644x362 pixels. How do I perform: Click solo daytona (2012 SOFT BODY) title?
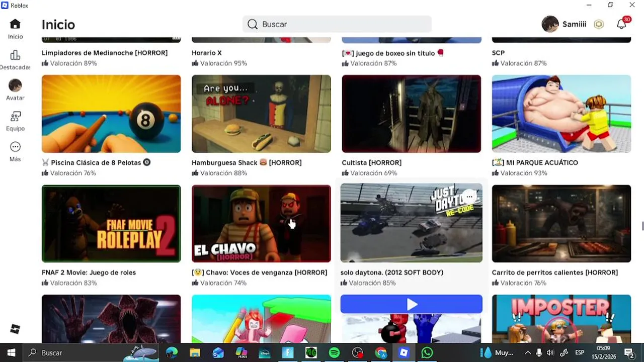(x=392, y=273)
